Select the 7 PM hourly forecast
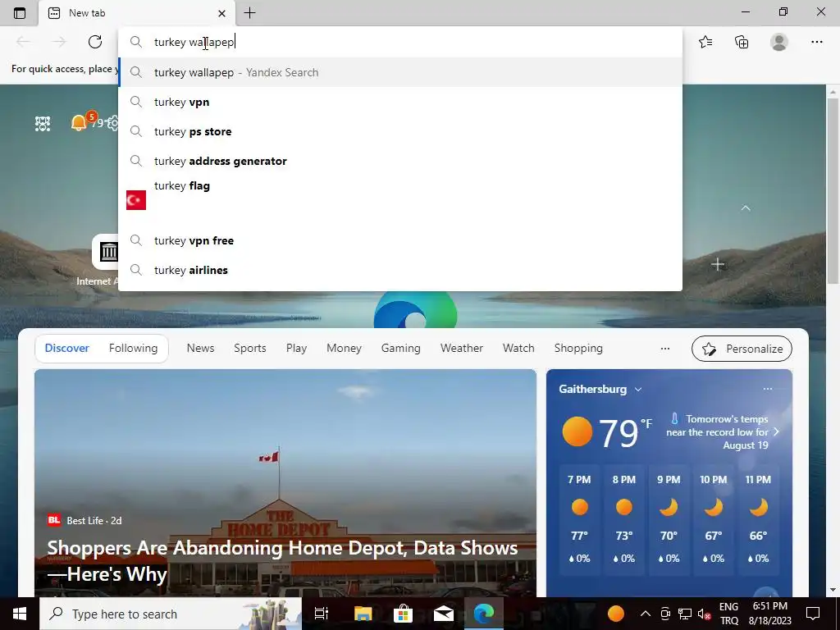 [x=580, y=520]
